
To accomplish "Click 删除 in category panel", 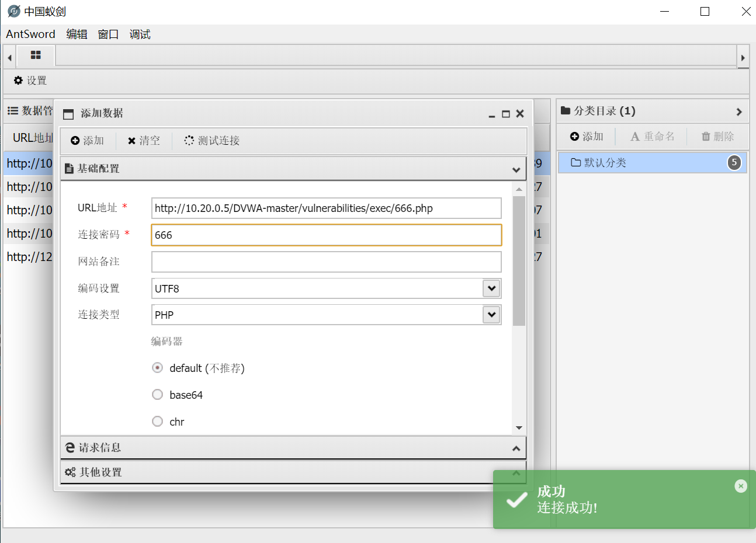I will tap(717, 137).
